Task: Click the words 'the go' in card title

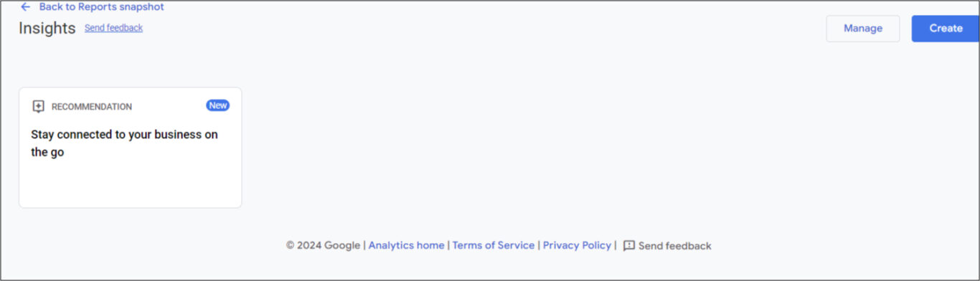Action: (x=47, y=152)
